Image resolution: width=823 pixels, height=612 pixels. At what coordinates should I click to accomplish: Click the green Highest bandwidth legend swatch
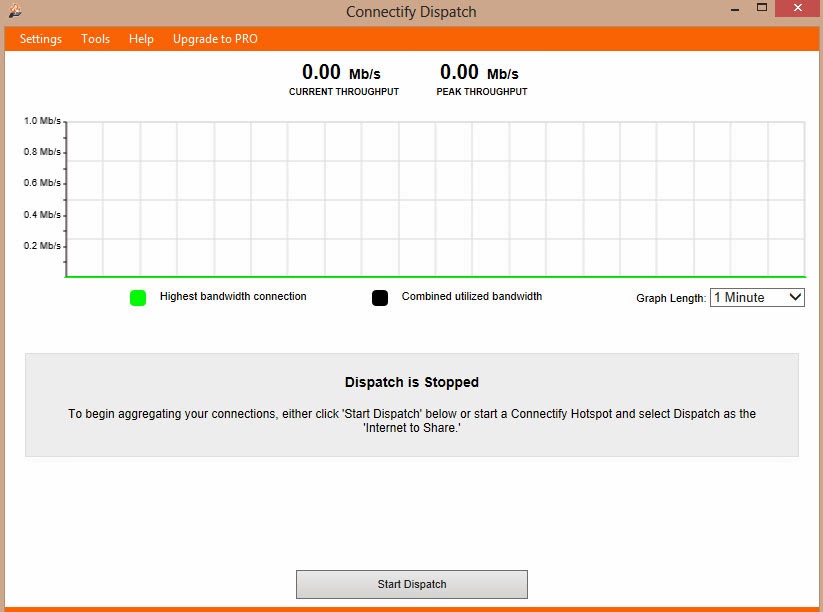tap(139, 297)
